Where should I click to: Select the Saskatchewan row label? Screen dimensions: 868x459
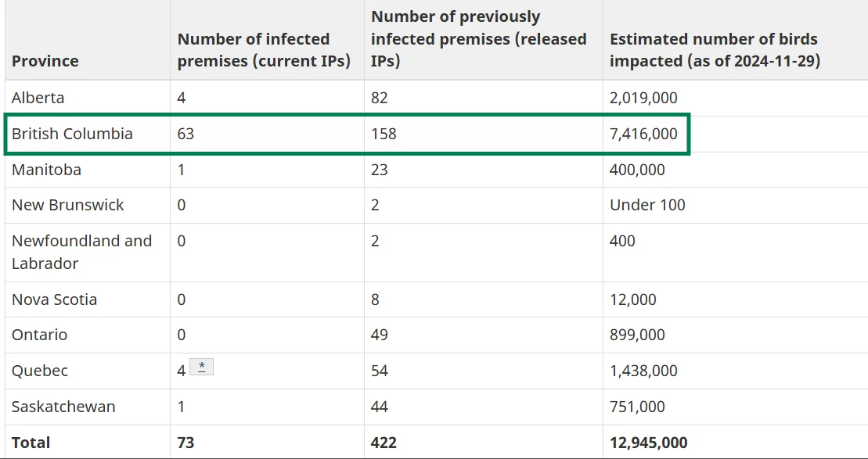point(63,407)
